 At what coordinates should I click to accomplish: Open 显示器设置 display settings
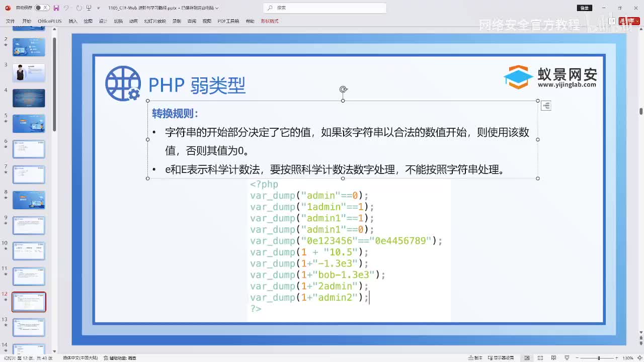[501, 358]
